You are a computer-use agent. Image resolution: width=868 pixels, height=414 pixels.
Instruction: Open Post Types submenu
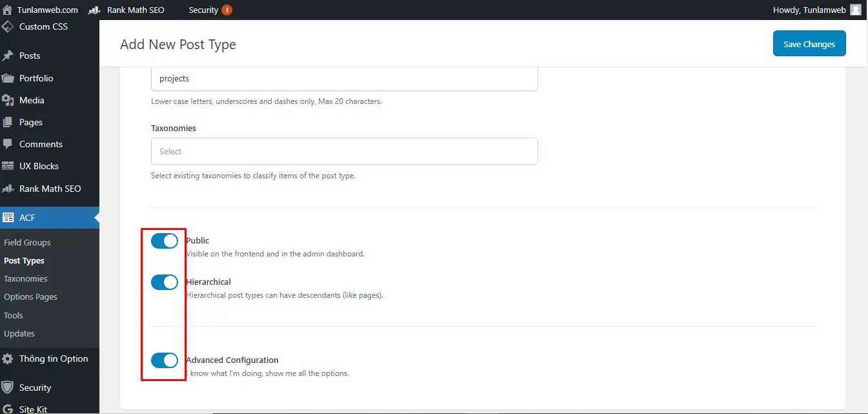(x=24, y=260)
